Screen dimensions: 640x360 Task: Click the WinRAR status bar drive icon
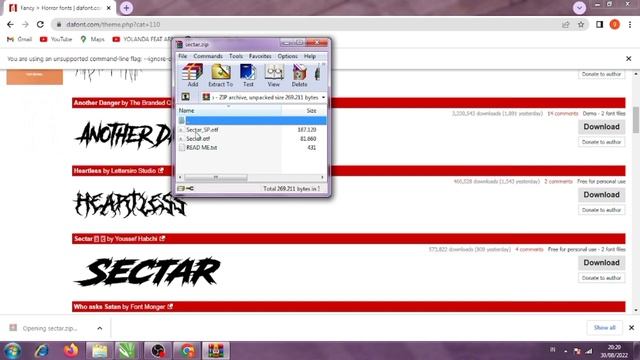click(181, 188)
